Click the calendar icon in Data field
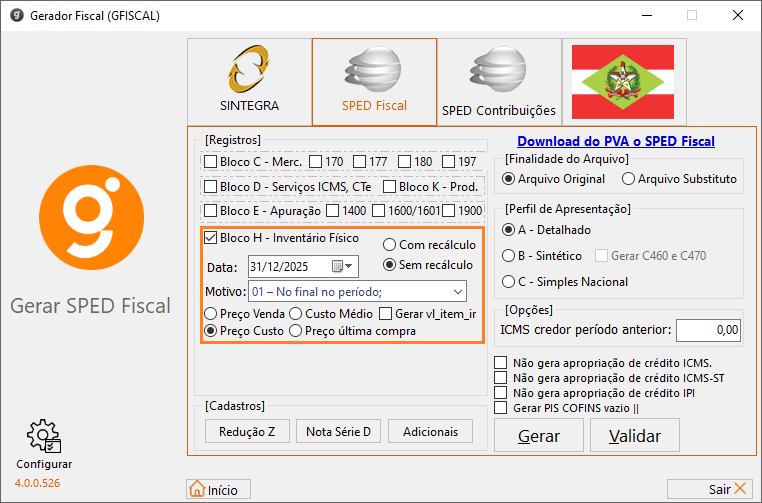The height and width of the screenshot is (503, 762). tap(337, 266)
